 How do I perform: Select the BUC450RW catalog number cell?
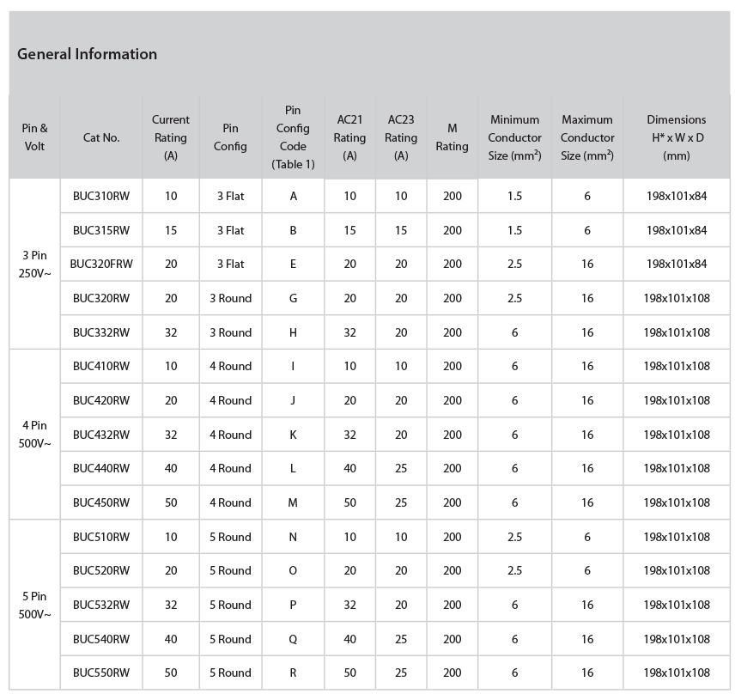(101, 502)
